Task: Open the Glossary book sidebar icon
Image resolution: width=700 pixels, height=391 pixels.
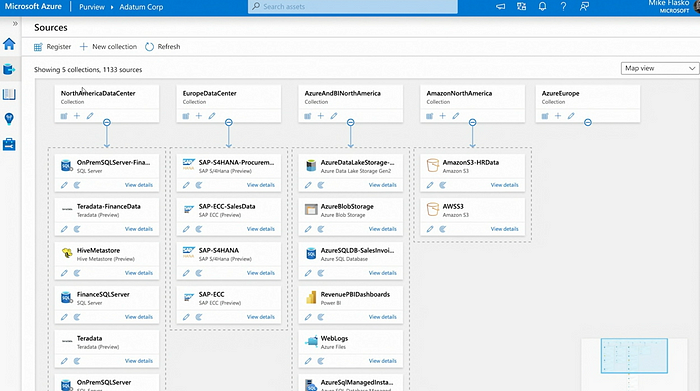Action: pos(9,94)
